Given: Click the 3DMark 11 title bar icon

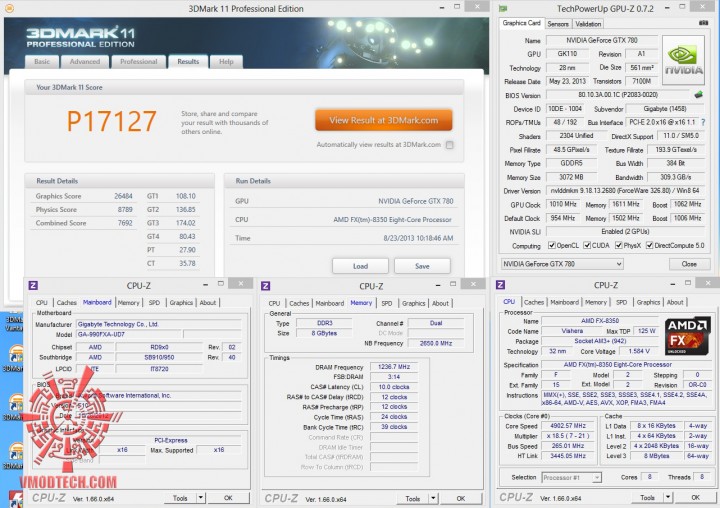Looking at the screenshot, I should [9, 8].
